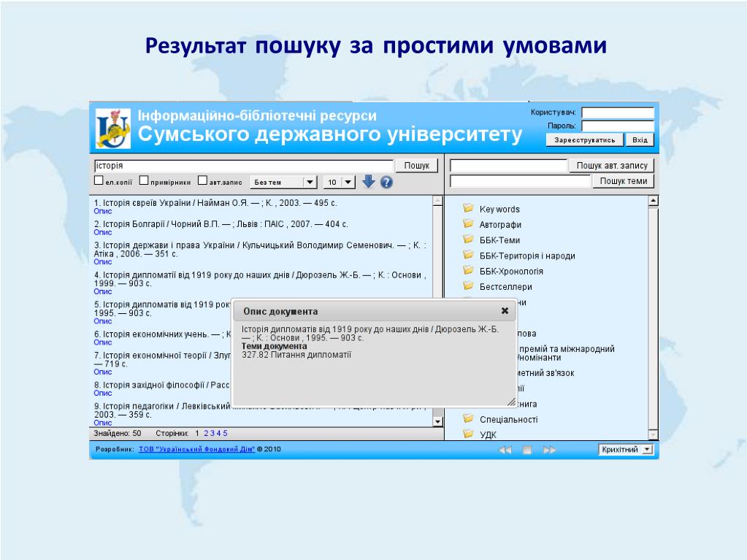Click the Вхід login button

640,140
